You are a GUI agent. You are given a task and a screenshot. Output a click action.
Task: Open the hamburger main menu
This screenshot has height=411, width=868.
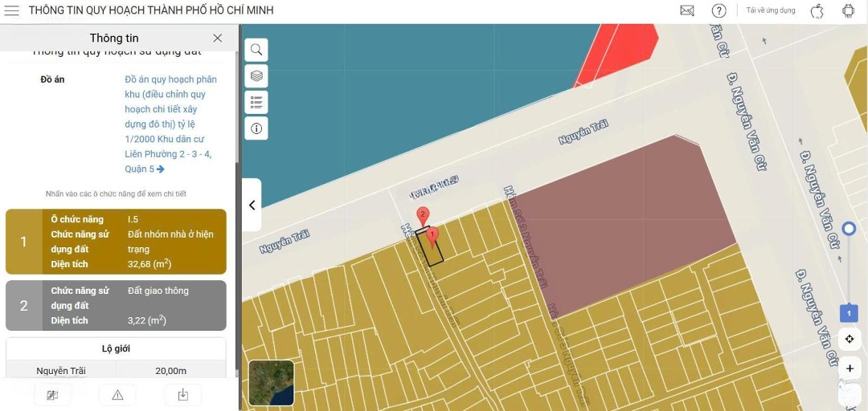[x=12, y=10]
